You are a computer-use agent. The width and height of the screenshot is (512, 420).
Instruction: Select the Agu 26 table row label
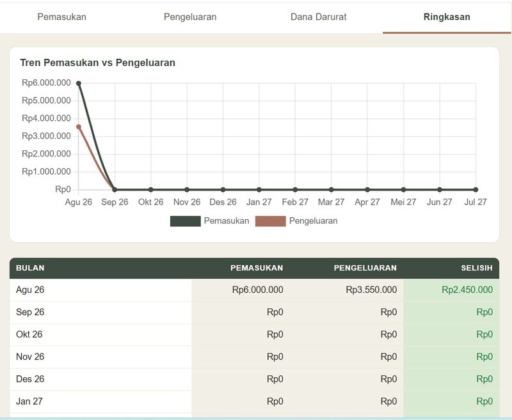tap(30, 290)
